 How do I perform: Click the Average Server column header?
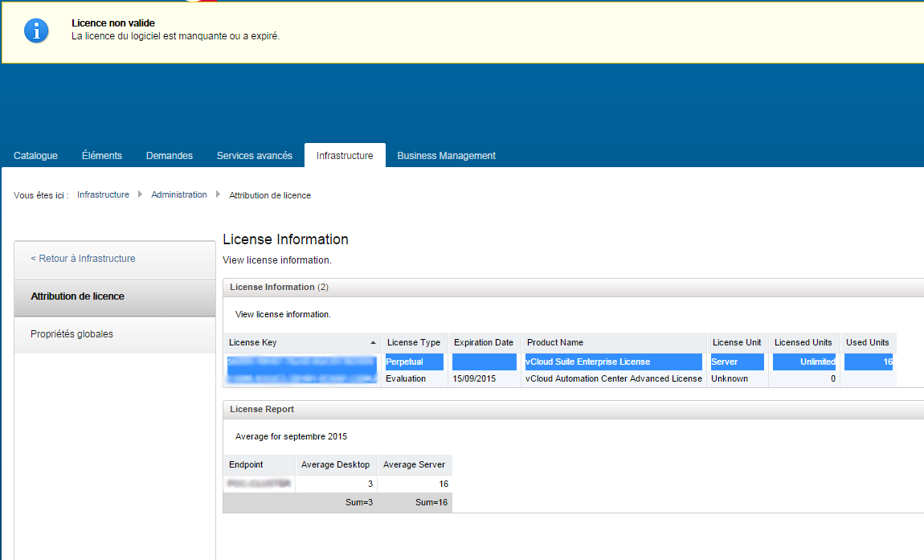[414, 464]
